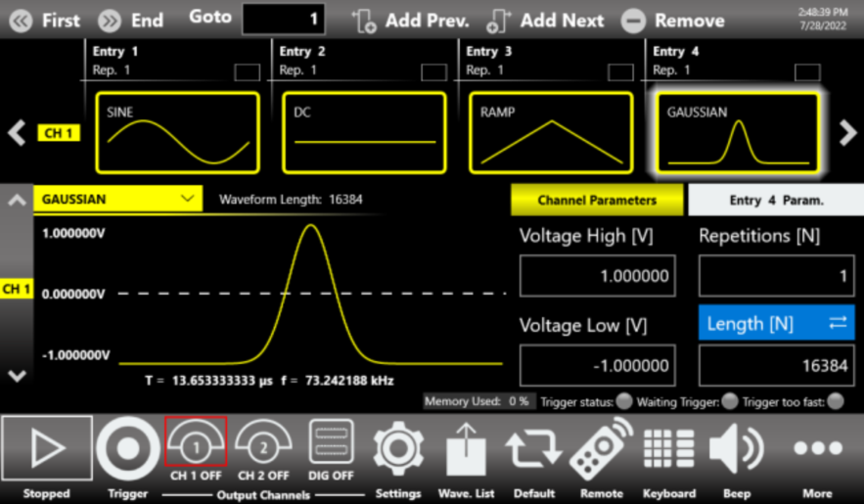
Task: Add a following entry with Add Next
Action: (x=545, y=21)
